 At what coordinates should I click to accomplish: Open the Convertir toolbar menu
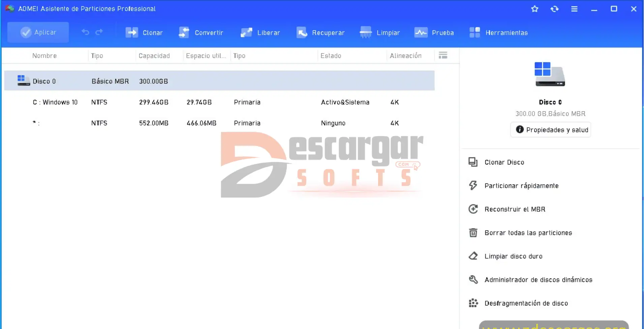pyautogui.click(x=201, y=33)
